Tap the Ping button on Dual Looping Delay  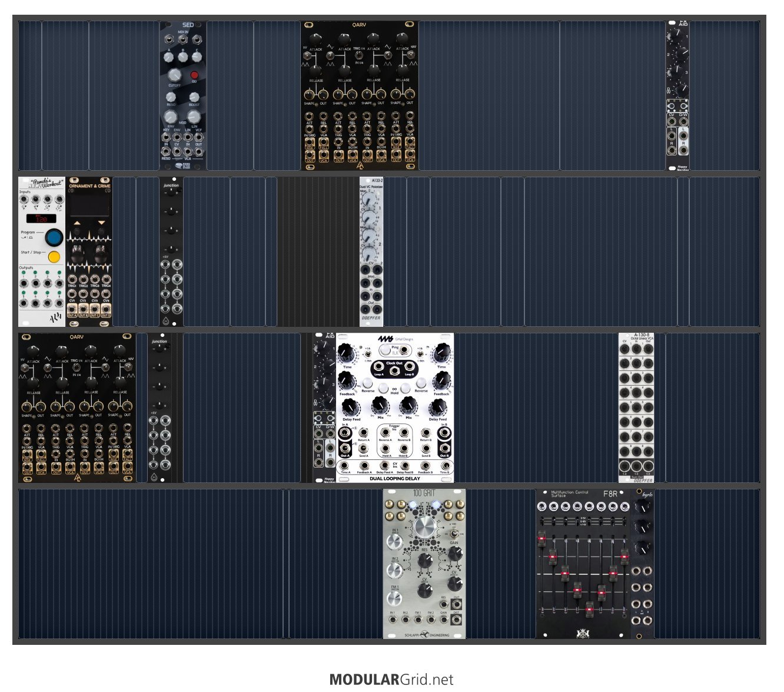tap(384, 350)
